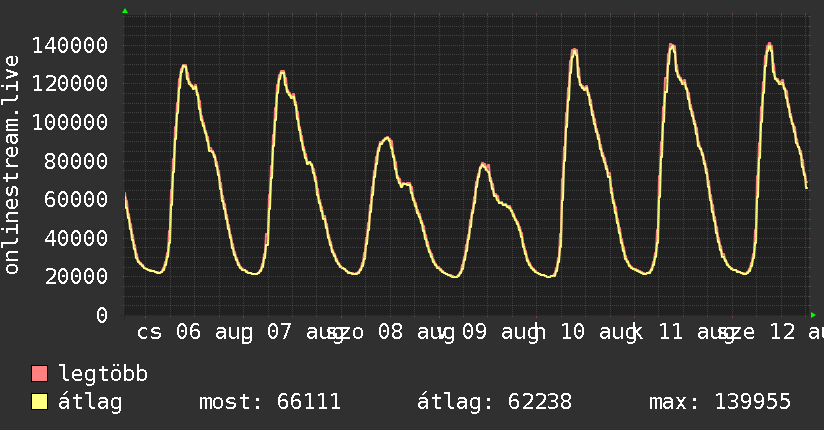Click the 09 aug date label

[x=500, y=333]
